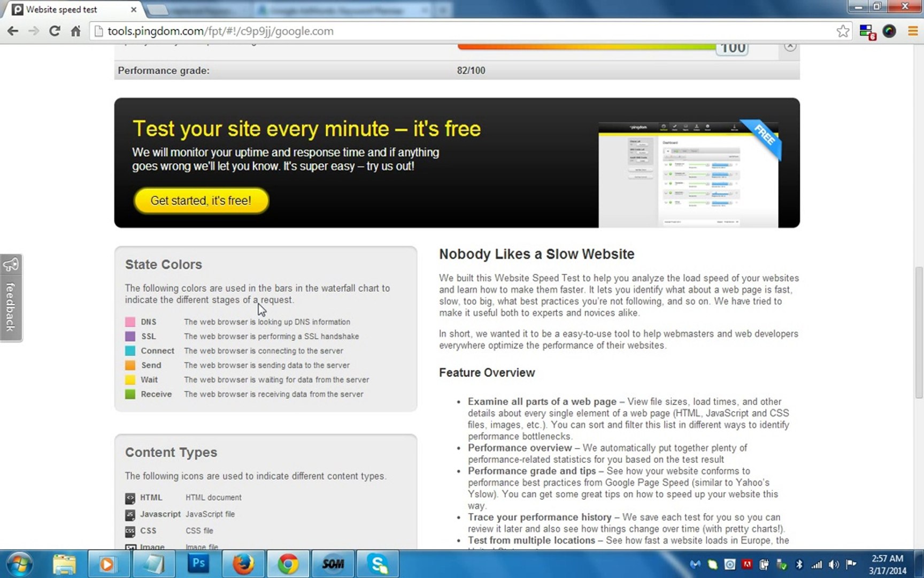The width and height of the screenshot is (924, 578).
Task: Dismiss the performance grade bar via its X
Action: point(790,46)
